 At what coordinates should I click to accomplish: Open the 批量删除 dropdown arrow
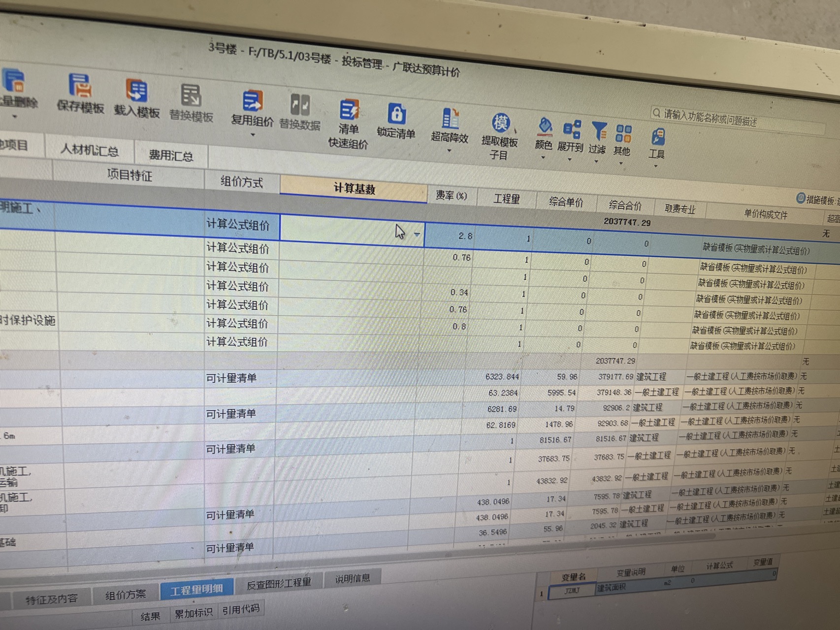pos(14,117)
